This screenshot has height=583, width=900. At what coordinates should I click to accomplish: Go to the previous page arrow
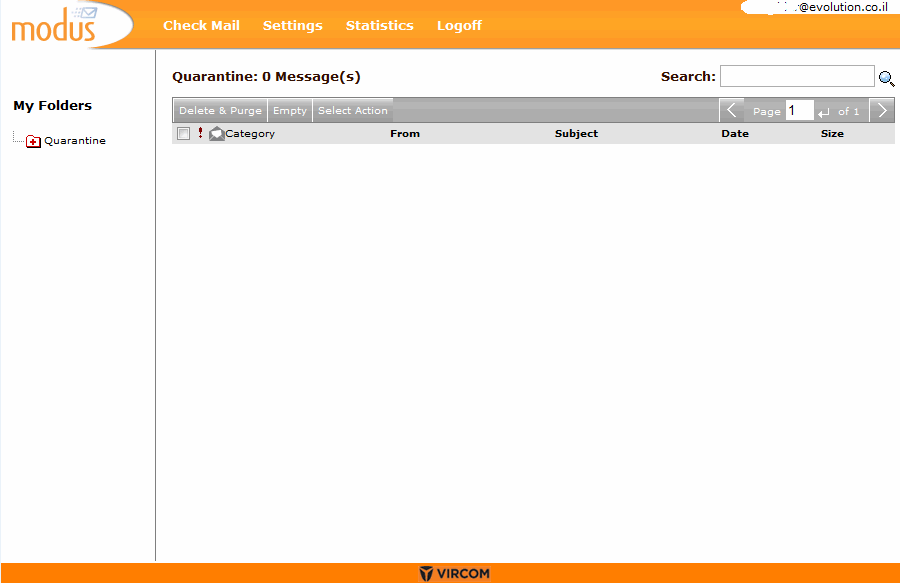click(732, 110)
